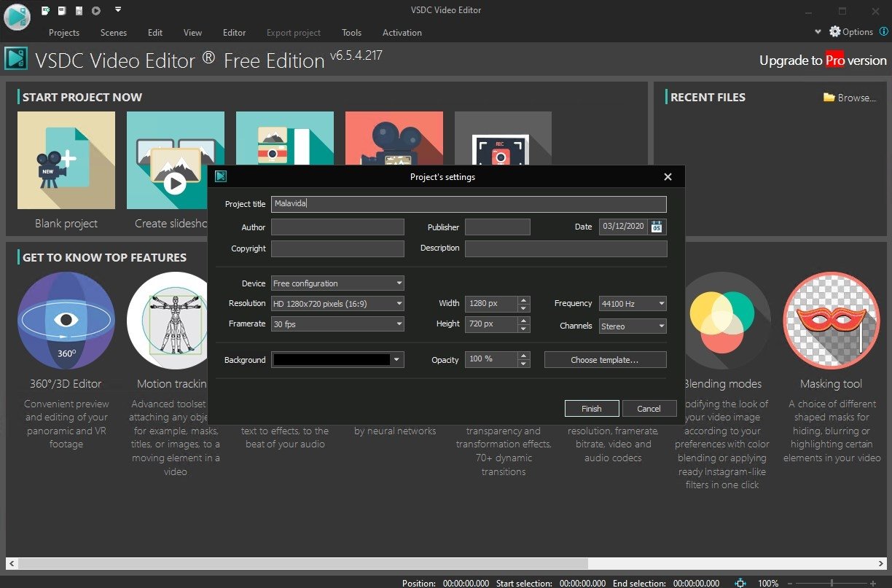Open the Edit menu
This screenshot has width=892, height=588.
coord(155,32)
